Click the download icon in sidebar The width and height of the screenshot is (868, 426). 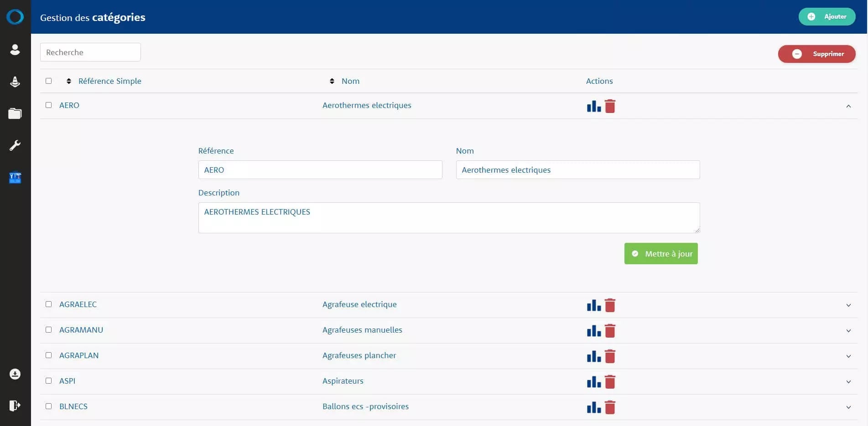coord(15,374)
